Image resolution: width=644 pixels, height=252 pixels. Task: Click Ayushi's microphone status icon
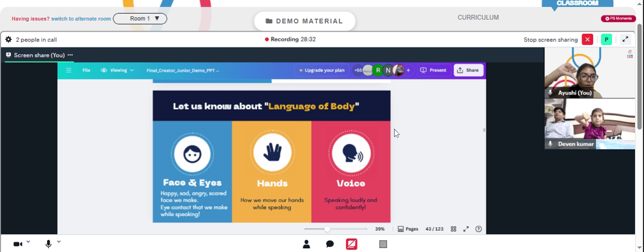[x=551, y=93]
